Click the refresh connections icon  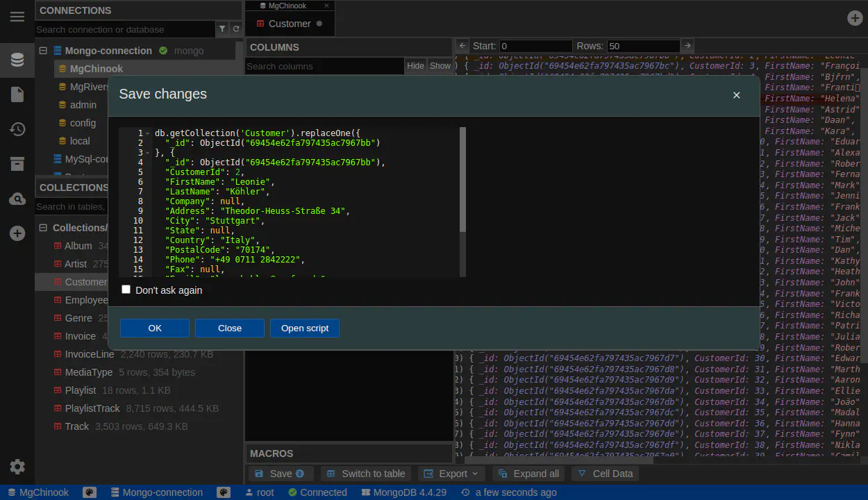pos(236,29)
